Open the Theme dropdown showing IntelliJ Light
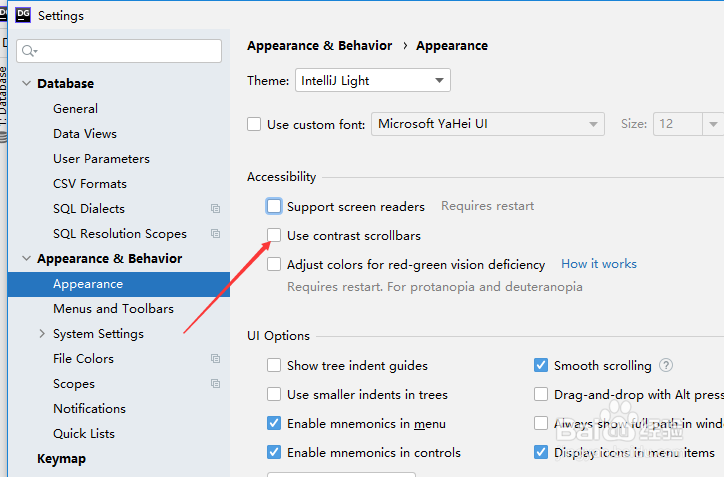Image resolution: width=724 pixels, height=477 pixels. click(373, 80)
